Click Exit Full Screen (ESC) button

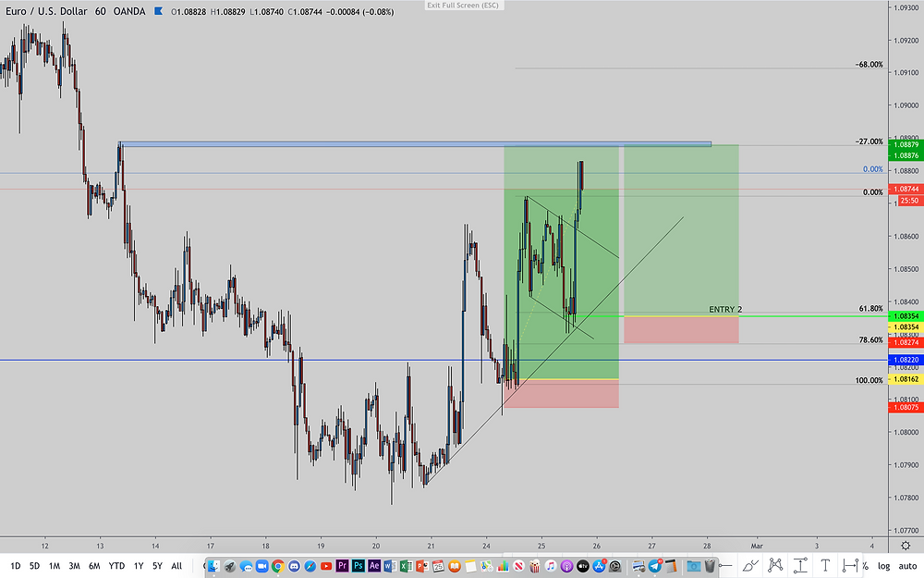[463, 6]
